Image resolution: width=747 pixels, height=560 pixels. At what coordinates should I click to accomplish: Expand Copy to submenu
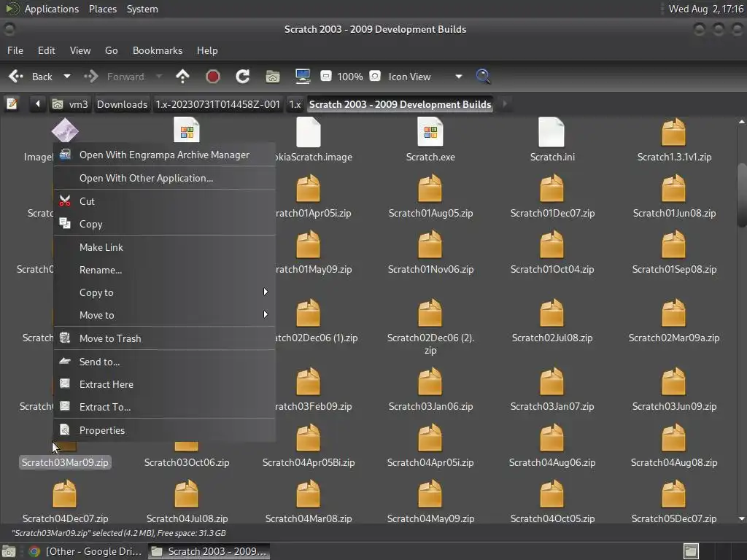tap(164, 292)
